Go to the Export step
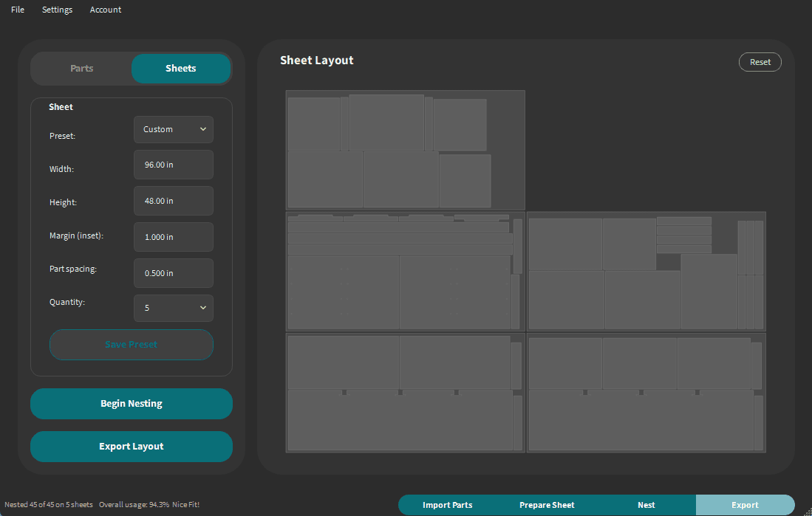This screenshot has width=812, height=516. [746, 505]
